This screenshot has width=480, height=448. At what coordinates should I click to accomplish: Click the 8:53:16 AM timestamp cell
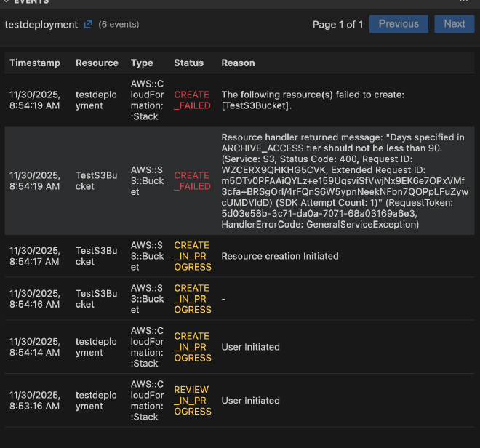[x=35, y=401]
